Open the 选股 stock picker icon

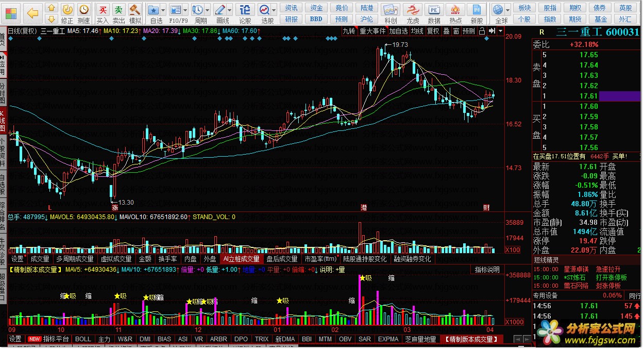pyautogui.click(x=264, y=9)
